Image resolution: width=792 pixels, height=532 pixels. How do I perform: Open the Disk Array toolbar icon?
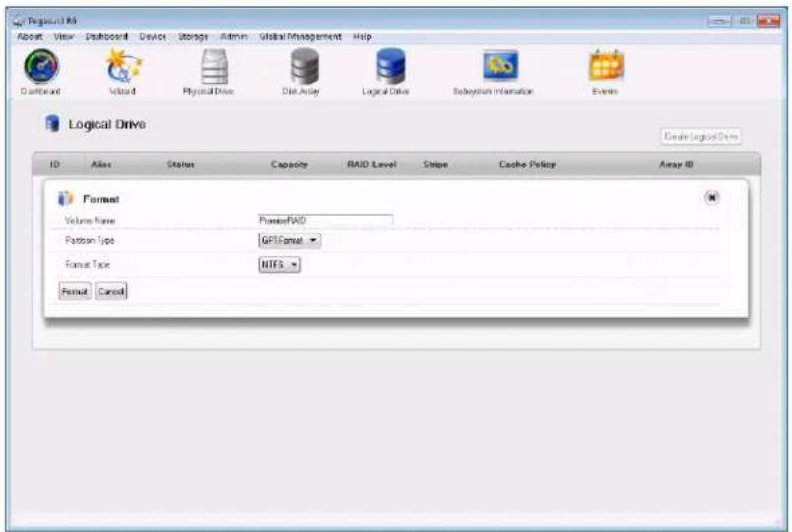click(304, 66)
